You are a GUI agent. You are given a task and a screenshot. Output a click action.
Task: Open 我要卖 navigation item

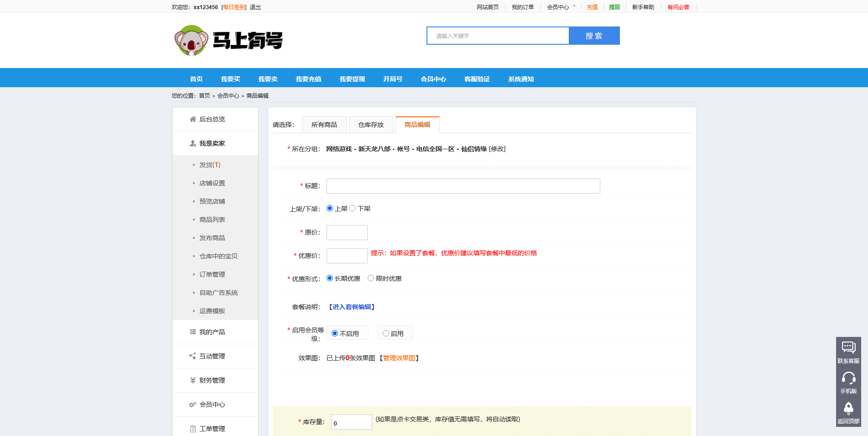(x=268, y=79)
